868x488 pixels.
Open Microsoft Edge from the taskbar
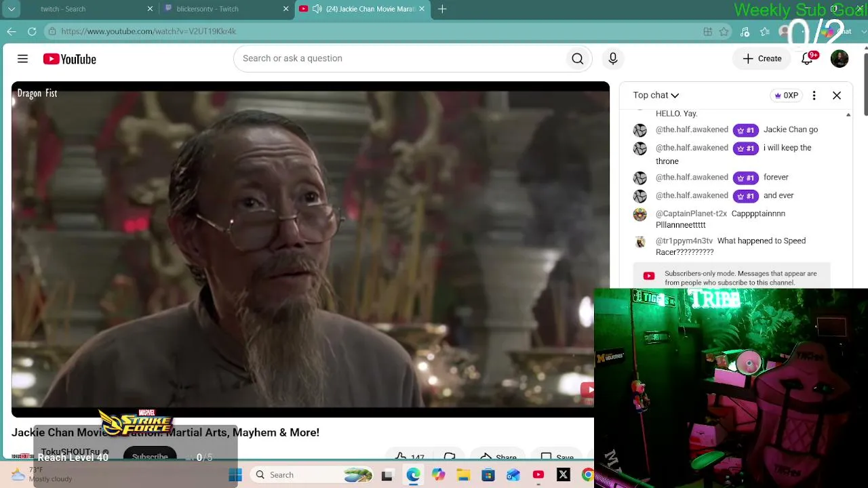(413, 475)
